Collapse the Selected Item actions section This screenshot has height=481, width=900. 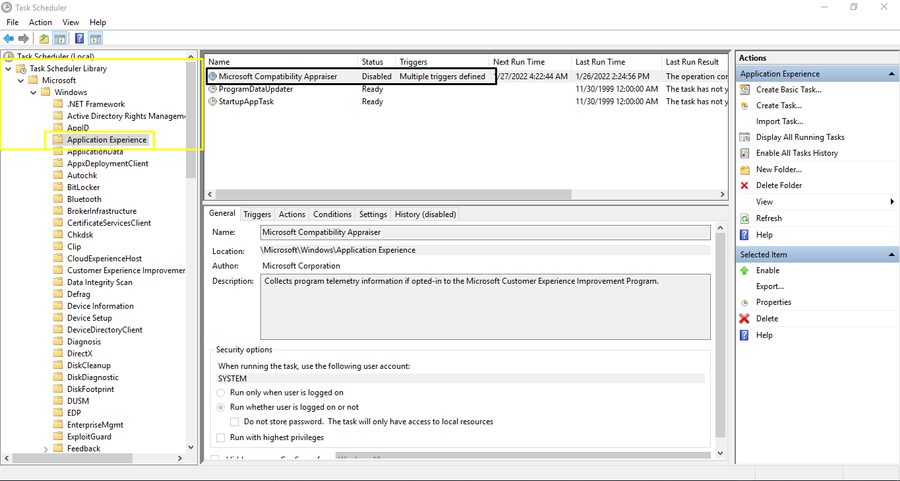click(x=891, y=255)
